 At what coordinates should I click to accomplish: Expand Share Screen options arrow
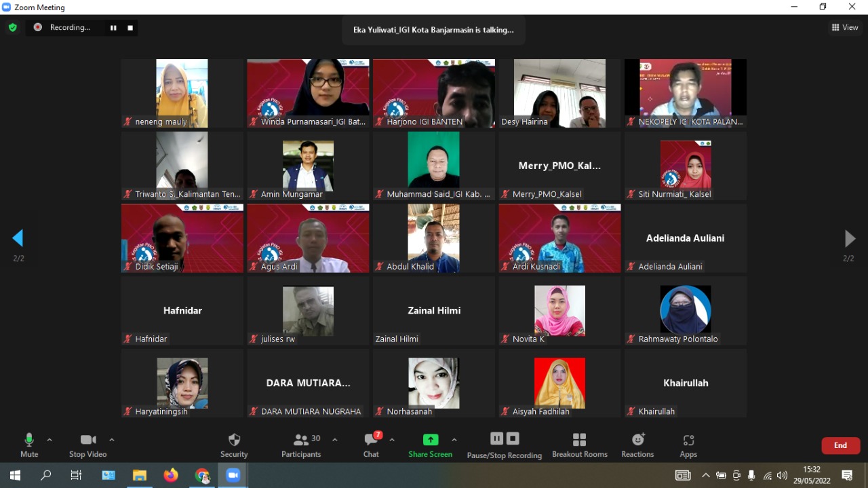(454, 440)
